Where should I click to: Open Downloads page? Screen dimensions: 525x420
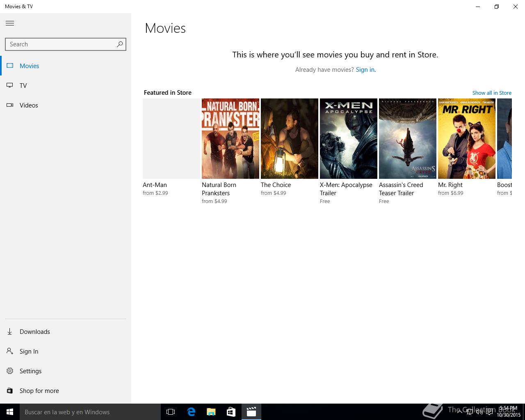pos(66,331)
